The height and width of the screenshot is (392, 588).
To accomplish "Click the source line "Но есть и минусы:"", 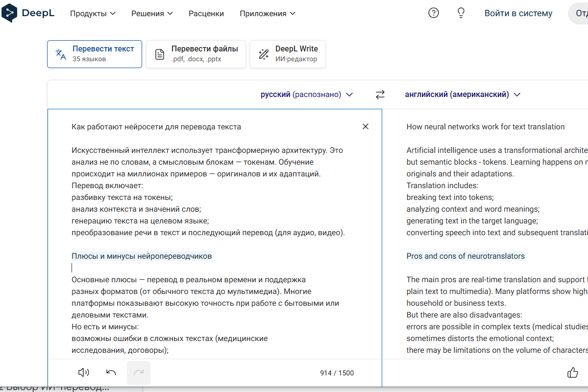I will click(x=106, y=327).
